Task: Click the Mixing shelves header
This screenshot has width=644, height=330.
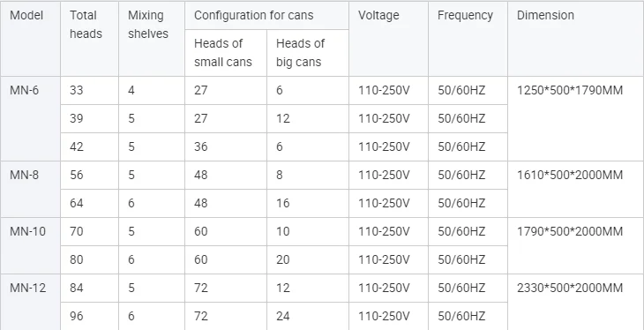Action: (152, 39)
